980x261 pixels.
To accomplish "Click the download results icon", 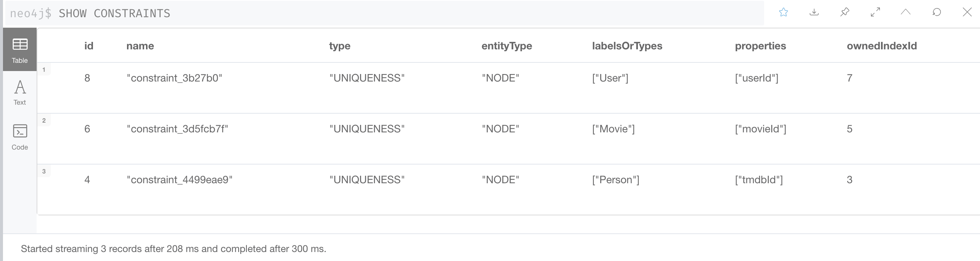I will [815, 12].
